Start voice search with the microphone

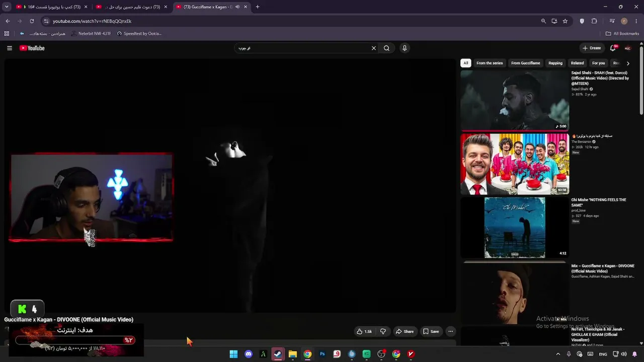[x=405, y=48]
